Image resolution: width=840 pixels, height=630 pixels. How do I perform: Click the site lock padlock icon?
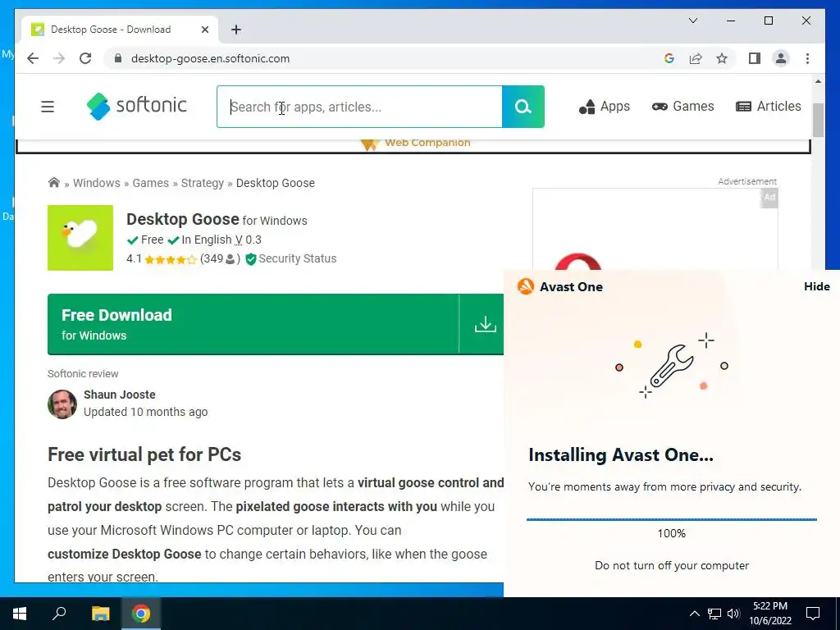(x=118, y=58)
